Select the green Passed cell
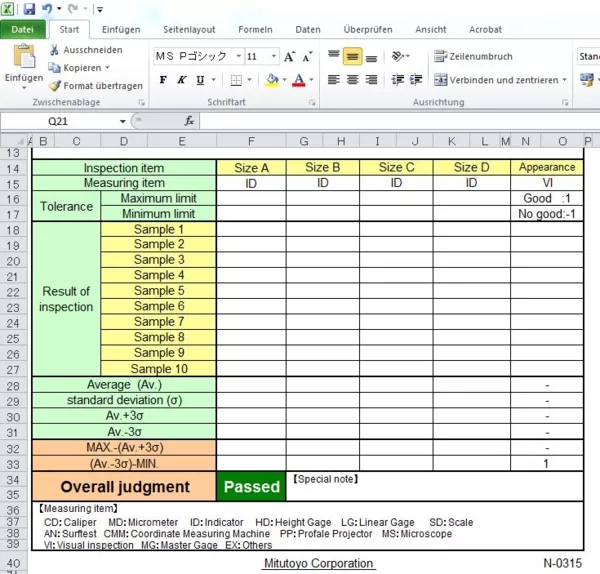This screenshot has width=600, height=574. [x=251, y=487]
